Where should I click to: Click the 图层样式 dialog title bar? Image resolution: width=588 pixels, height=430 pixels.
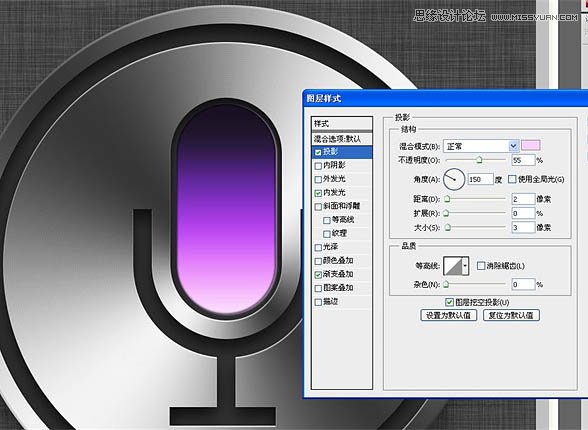tap(445, 99)
